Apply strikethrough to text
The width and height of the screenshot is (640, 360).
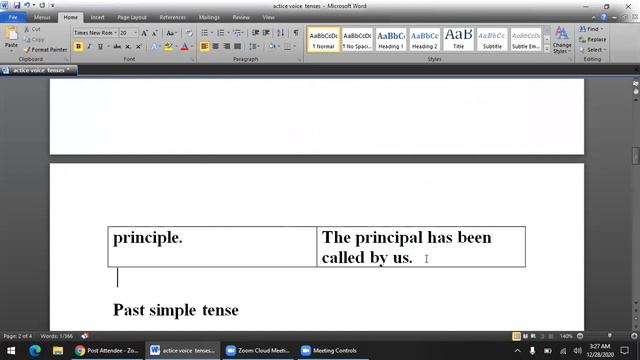(117, 47)
